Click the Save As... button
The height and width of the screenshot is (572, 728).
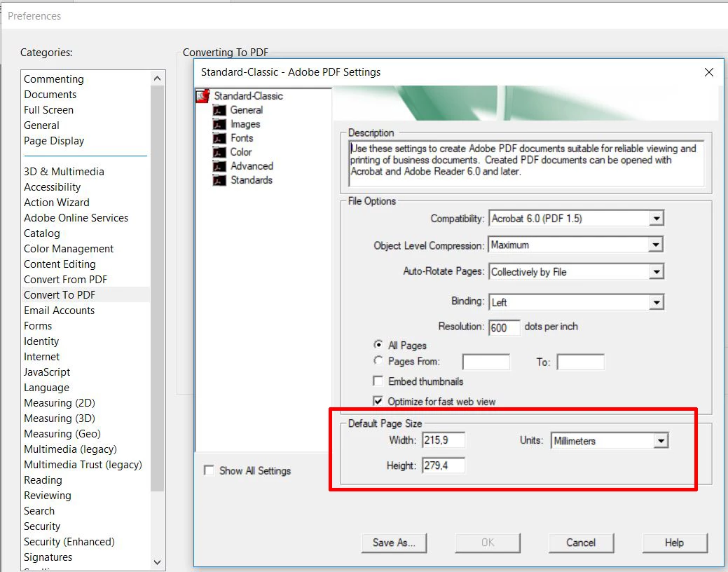pos(394,543)
